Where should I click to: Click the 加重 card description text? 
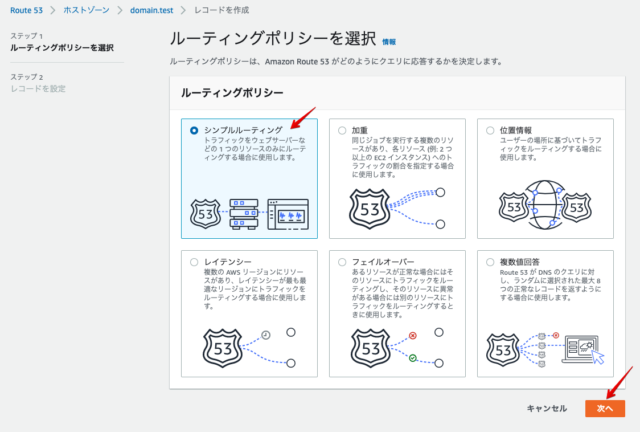point(403,157)
